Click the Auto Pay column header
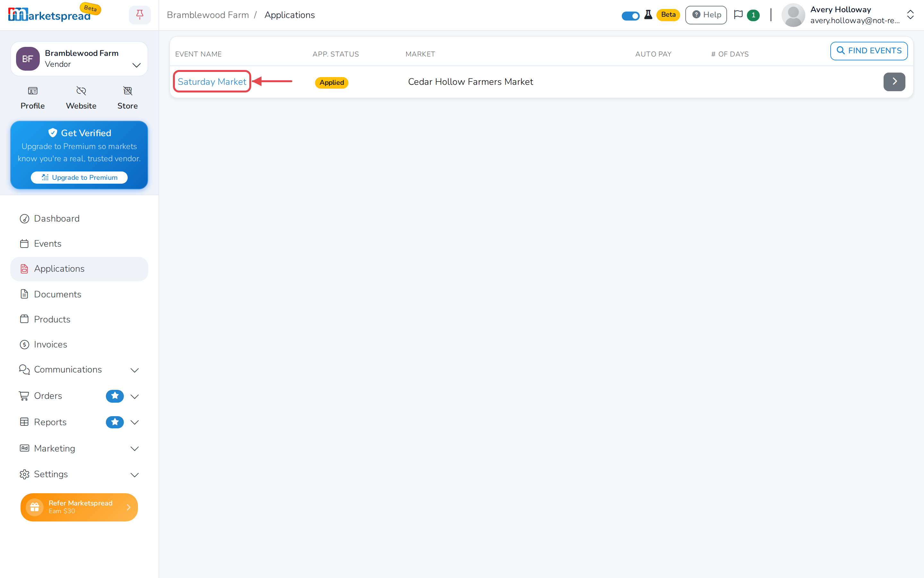The height and width of the screenshot is (578, 924). click(653, 54)
